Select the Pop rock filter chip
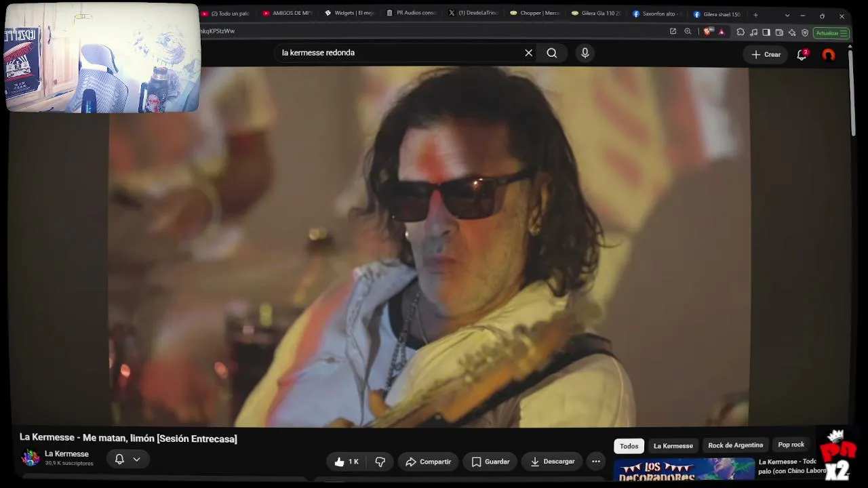 point(791,445)
